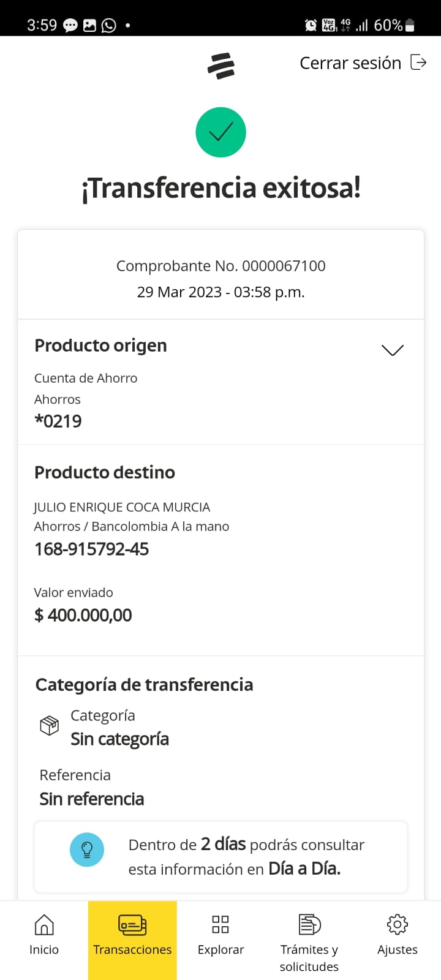Open Inicio home icon
Image resolution: width=441 pixels, height=980 pixels.
point(44,925)
